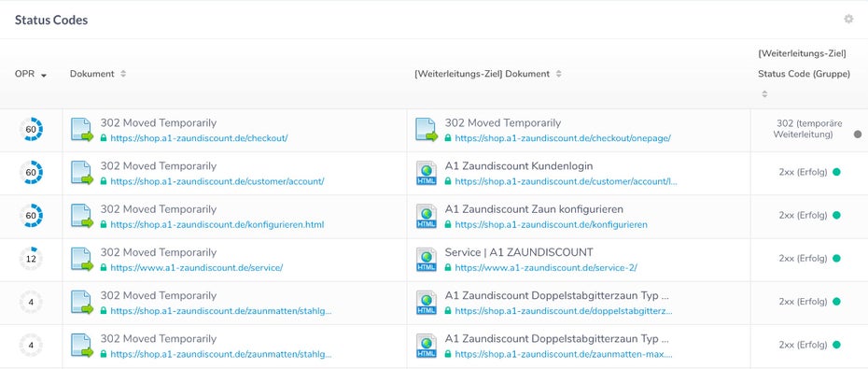Click the redirect document icon beside the checkout/ link
The image size is (868, 369).
82,130
